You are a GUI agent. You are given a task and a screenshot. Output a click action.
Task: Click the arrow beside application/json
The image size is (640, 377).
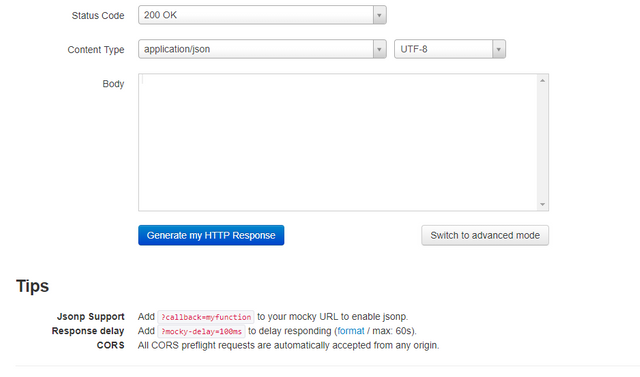coord(379,49)
